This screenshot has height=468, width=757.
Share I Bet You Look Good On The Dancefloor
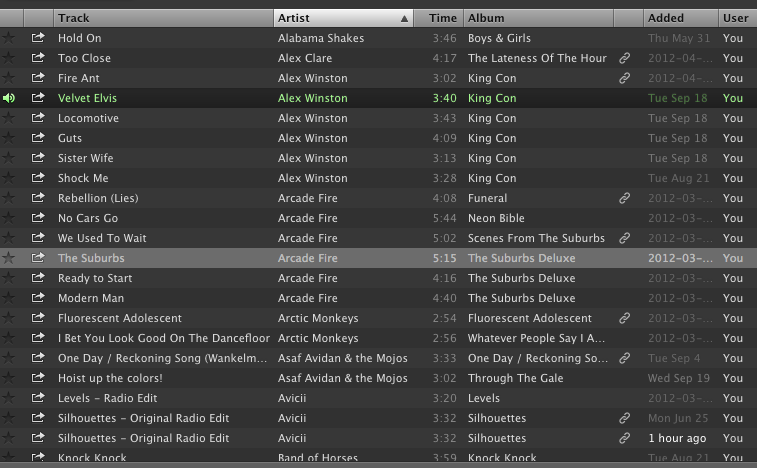[x=38, y=338]
